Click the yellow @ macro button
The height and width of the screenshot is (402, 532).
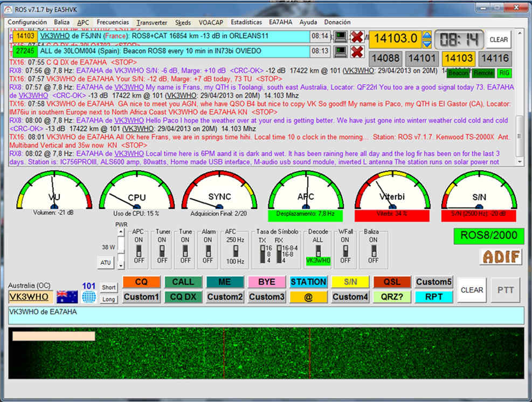point(308,297)
